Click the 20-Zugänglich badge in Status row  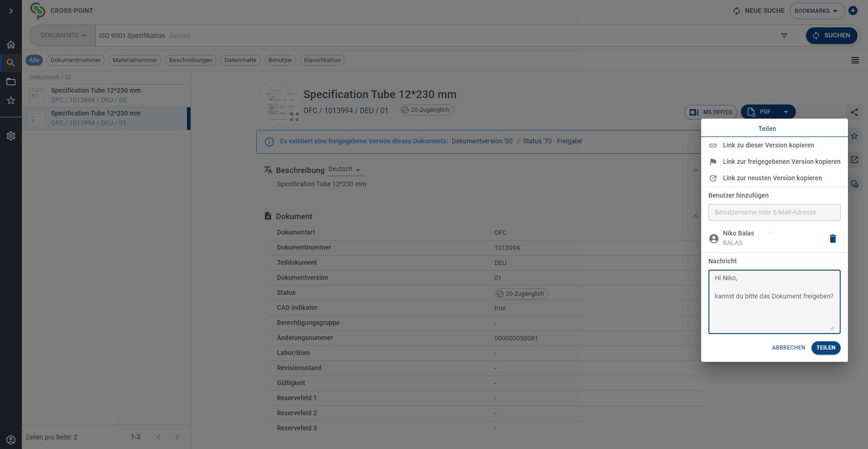coord(521,294)
